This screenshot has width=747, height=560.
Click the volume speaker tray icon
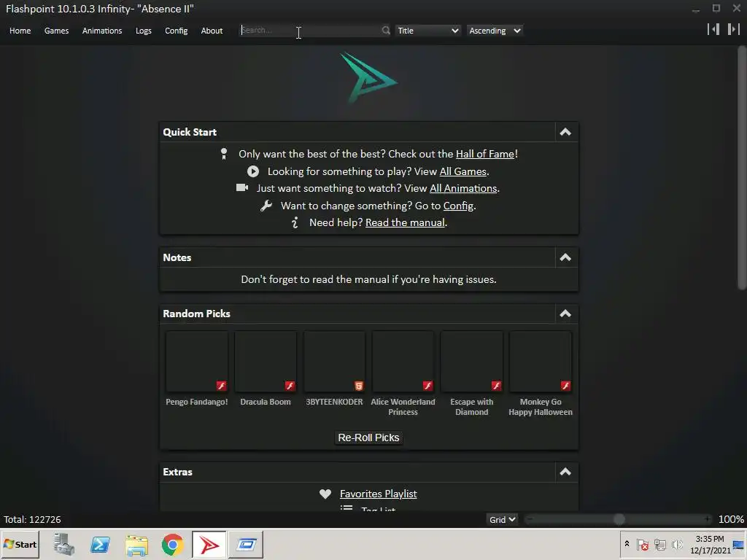pos(677,544)
